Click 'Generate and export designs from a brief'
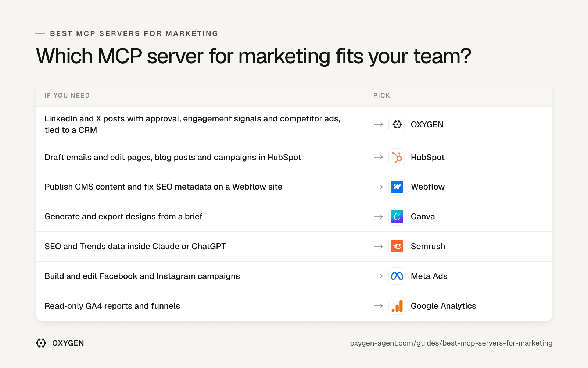Image resolution: width=588 pixels, height=368 pixels. pos(123,216)
